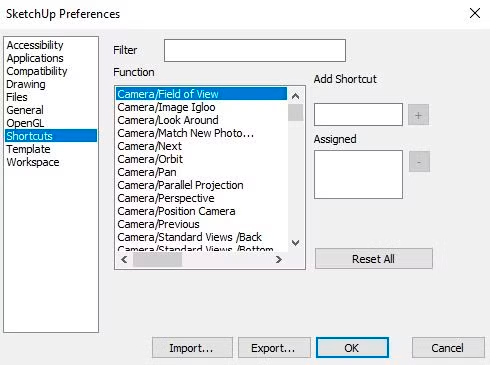Click into the Filter text field

(x=255, y=50)
